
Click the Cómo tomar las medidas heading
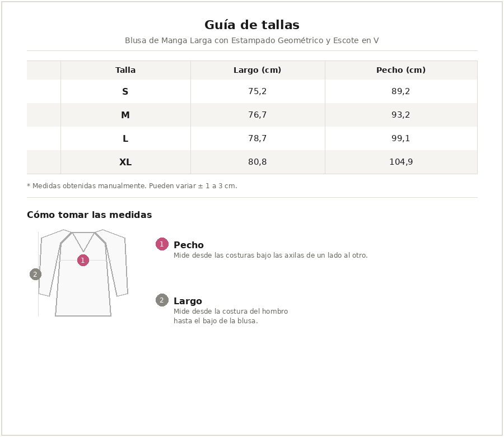pos(89,215)
